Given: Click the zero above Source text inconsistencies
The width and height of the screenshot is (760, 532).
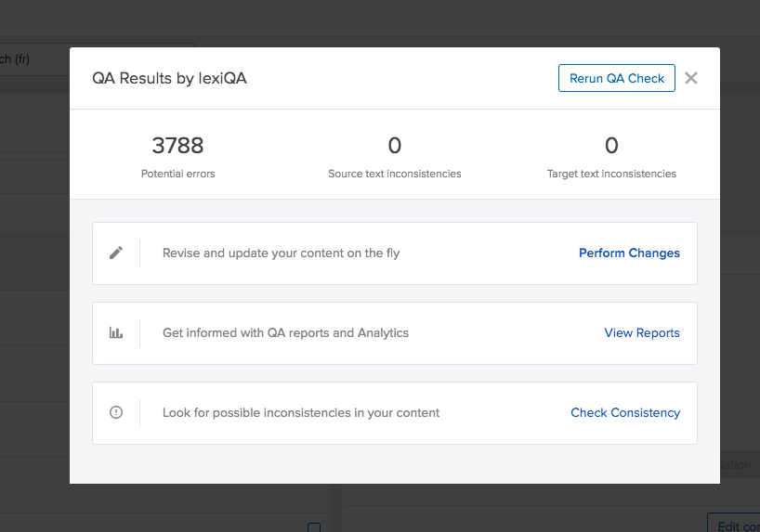Looking at the screenshot, I should 395,146.
